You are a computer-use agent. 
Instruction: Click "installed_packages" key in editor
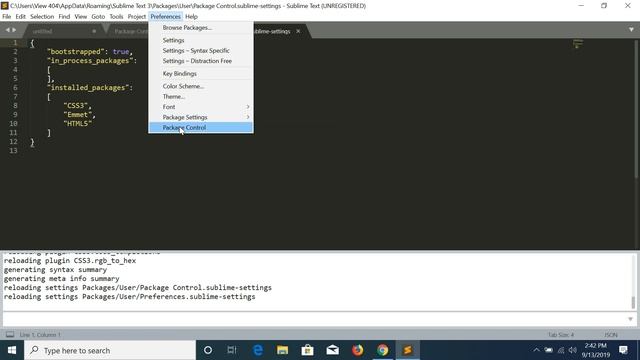pyautogui.click(x=88, y=88)
